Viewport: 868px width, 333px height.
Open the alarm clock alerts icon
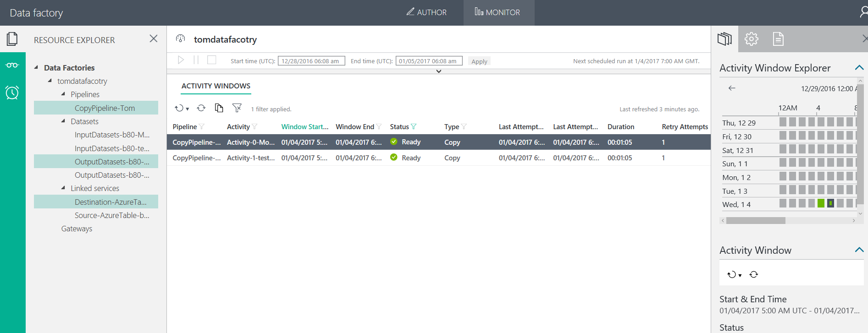pyautogui.click(x=12, y=93)
